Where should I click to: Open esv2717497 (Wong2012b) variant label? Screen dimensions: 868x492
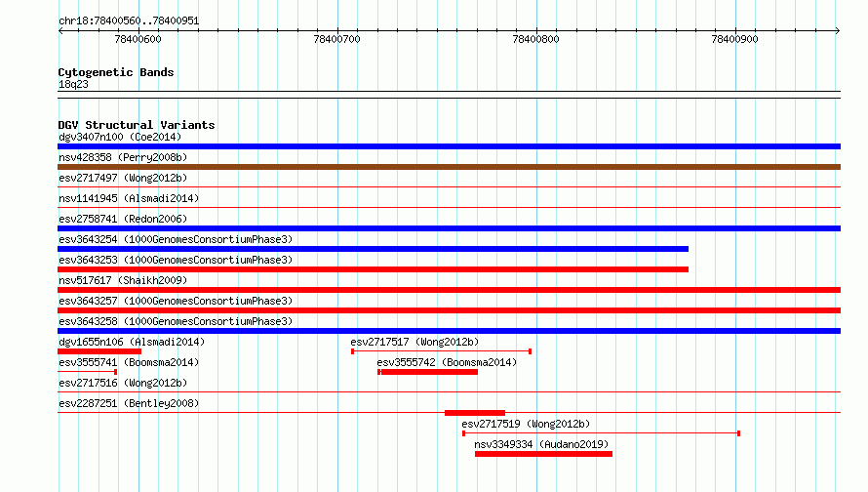click(123, 178)
